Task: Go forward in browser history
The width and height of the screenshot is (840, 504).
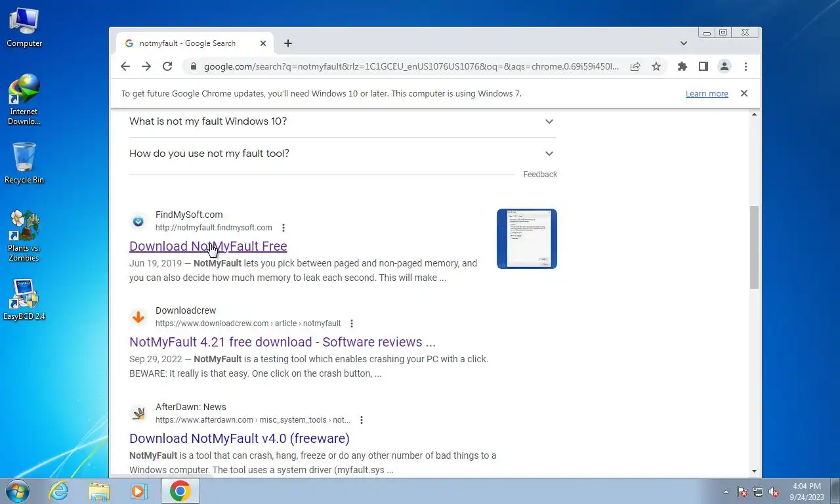Action: coord(146,66)
